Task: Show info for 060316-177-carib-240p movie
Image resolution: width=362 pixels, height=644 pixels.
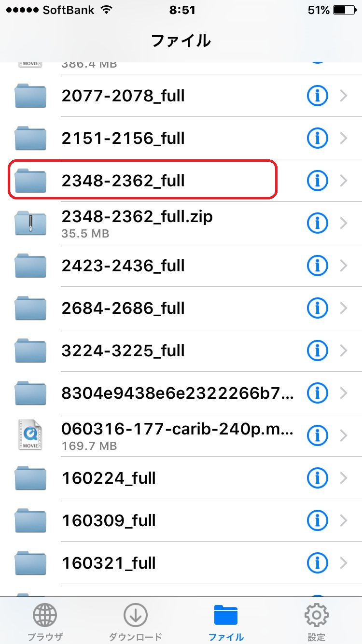Action: (318, 436)
